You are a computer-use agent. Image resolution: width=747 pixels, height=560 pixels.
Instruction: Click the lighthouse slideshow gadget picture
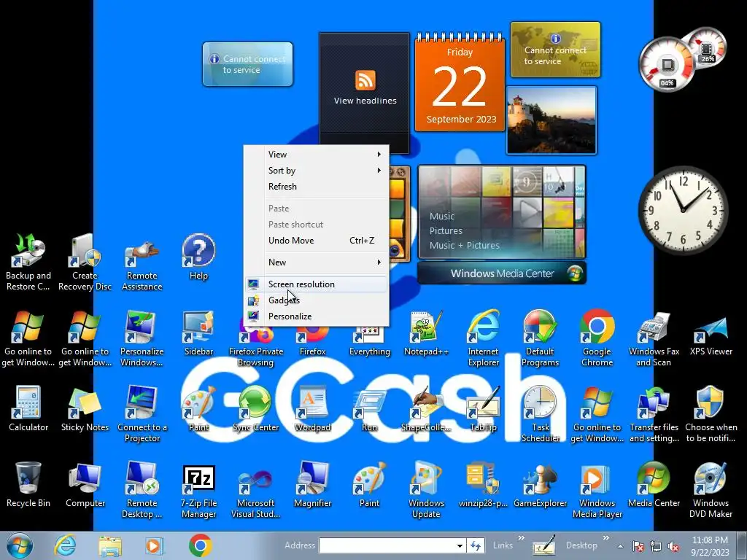tap(551, 120)
